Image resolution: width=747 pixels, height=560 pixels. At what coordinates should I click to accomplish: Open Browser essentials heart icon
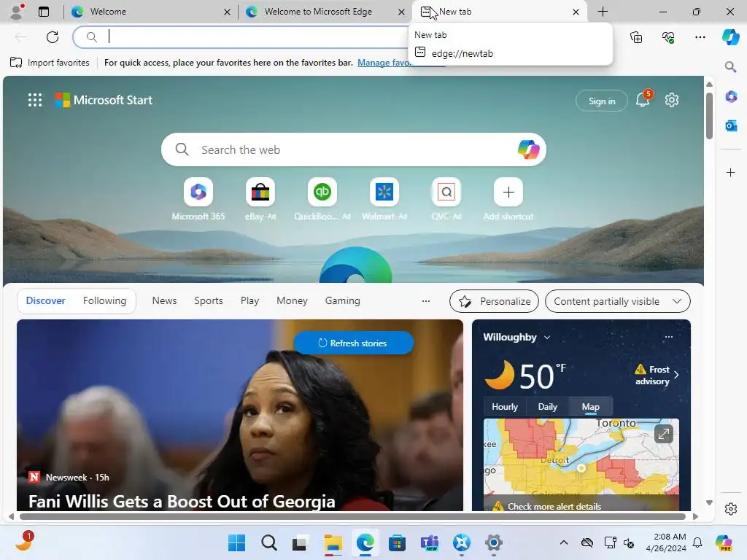(x=668, y=36)
